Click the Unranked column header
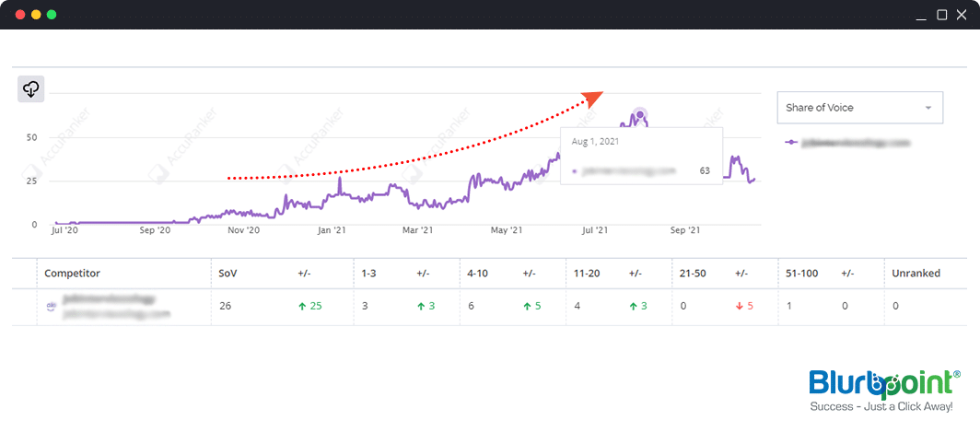The image size is (980, 432). click(x=913, y=274)
